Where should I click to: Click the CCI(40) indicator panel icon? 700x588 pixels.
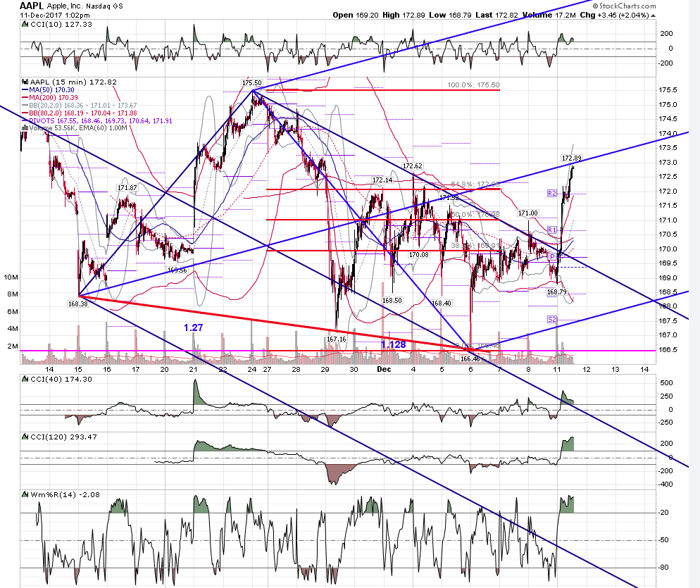(25, 379)
